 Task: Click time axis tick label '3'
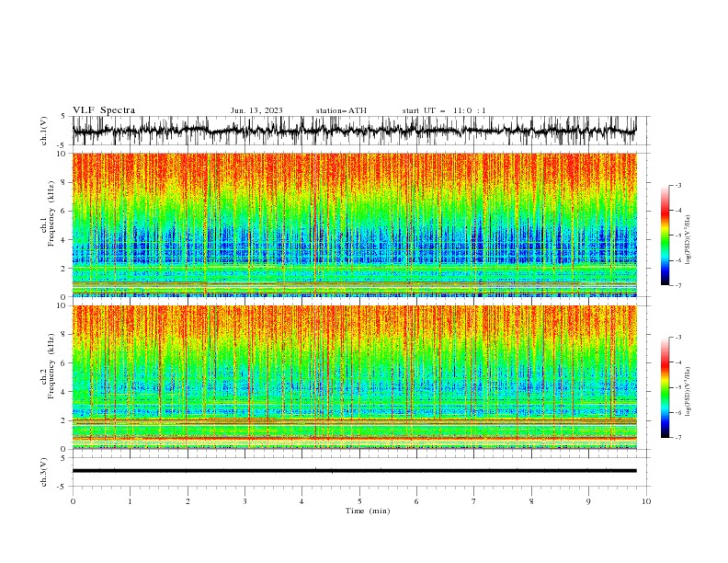click(x=245, y=501)
